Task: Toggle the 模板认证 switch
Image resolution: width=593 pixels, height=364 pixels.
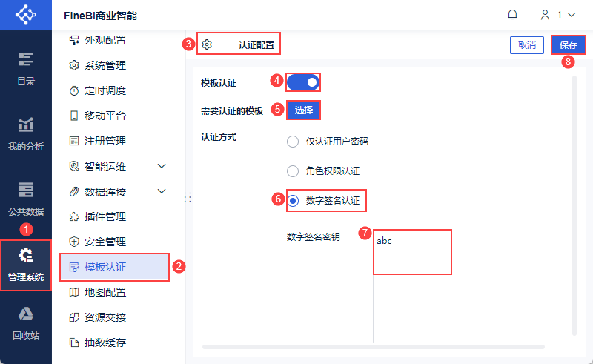Action: coord(302,82)
